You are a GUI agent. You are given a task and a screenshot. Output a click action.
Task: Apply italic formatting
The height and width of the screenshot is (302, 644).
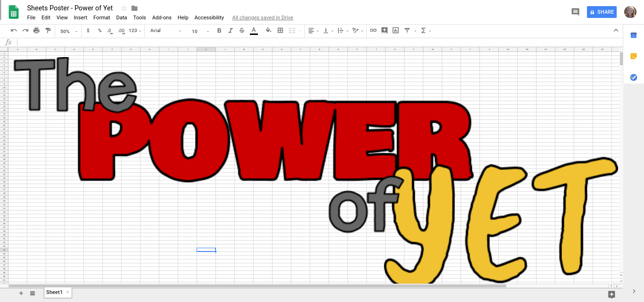click(x=231, y=30)
